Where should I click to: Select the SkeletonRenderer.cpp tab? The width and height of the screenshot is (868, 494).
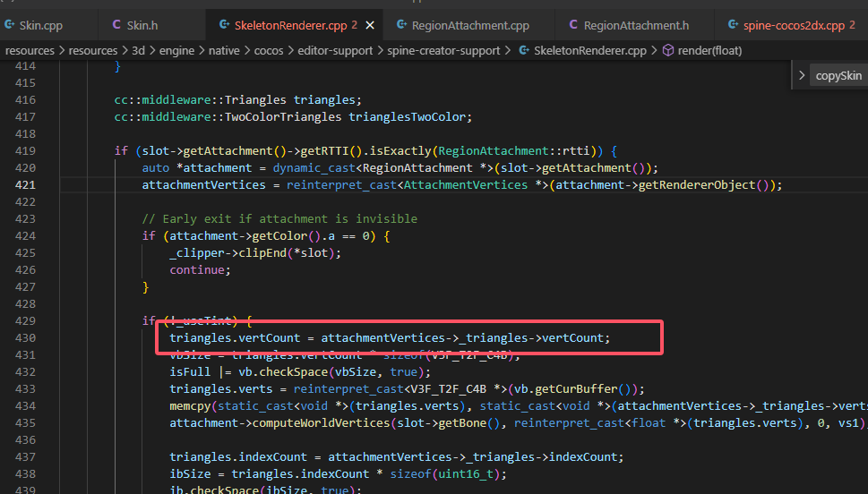click(x=290, y=25)
